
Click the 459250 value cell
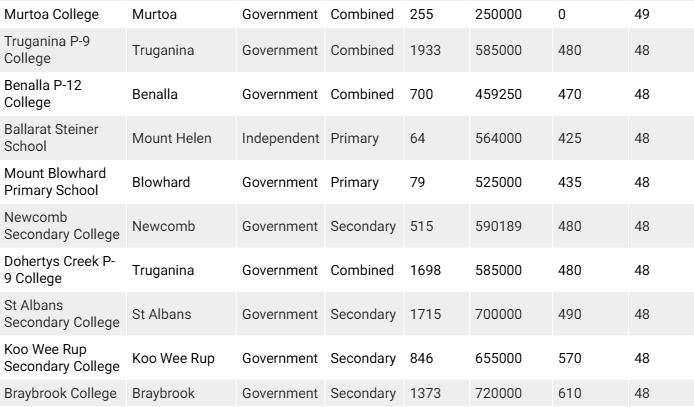click(497, 94)
